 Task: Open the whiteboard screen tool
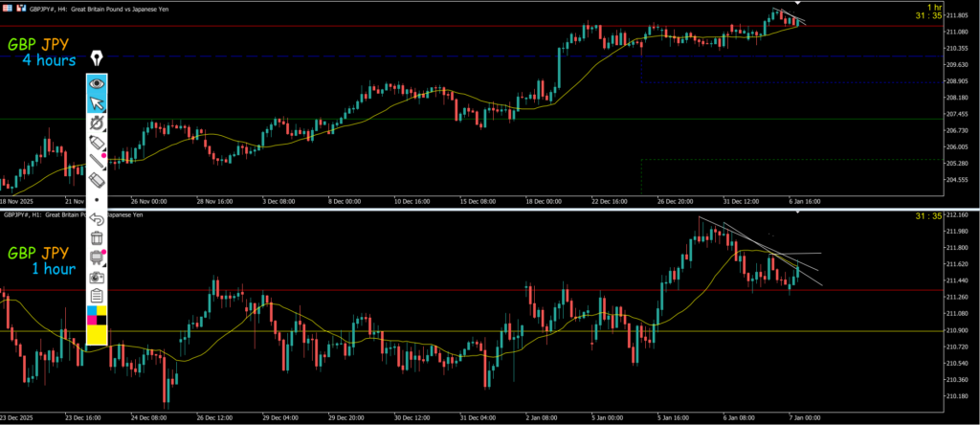tap(97, 257)
